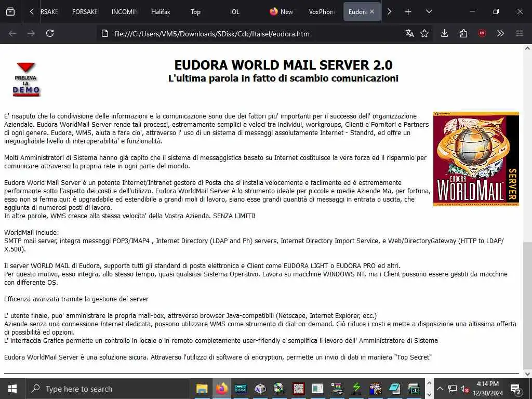Click the Firefox taskbar icon
532x399 pixels.
coord(221,389)
